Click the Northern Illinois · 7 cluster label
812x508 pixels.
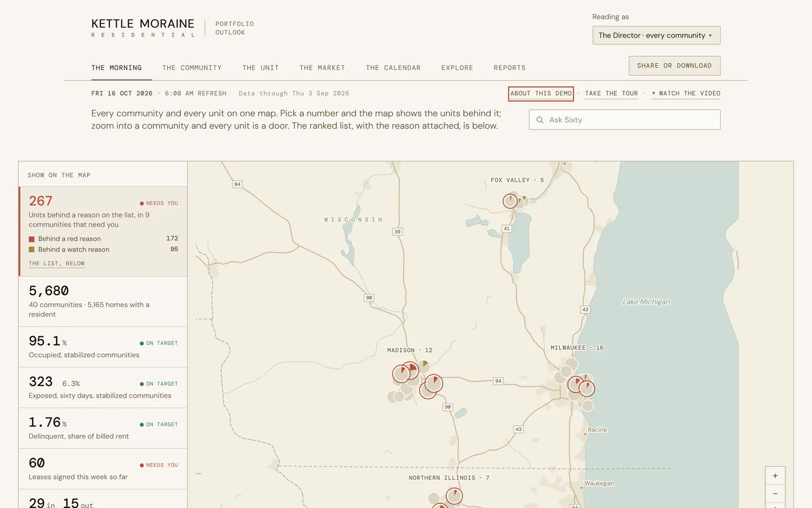449,478
